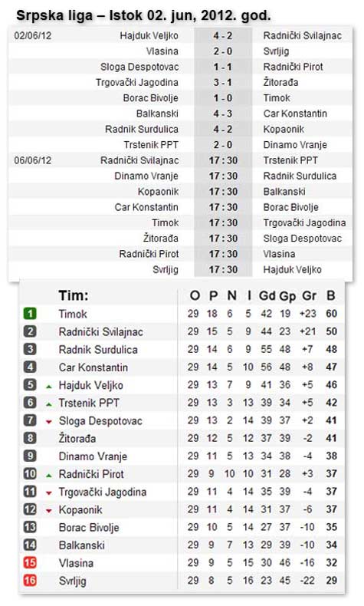Open Radnički Svilajnac in standings table
Image resolution: width=364 pixels, height=606 pixels.
100,331
